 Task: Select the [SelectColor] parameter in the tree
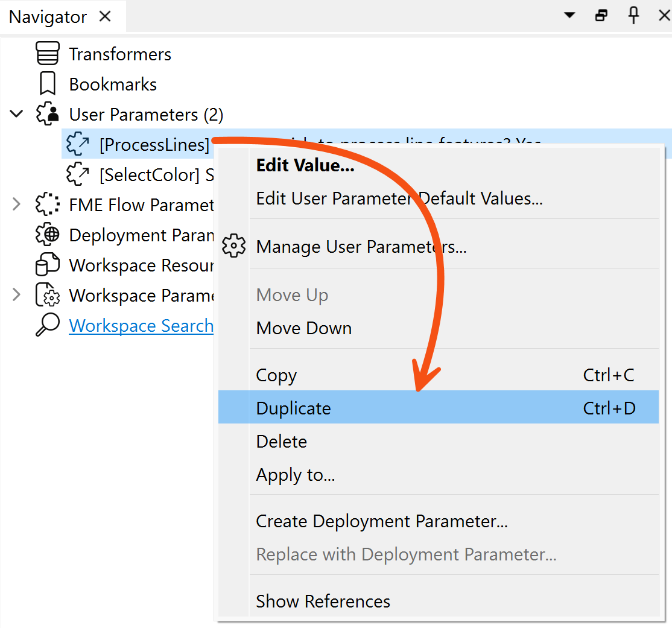121,174
